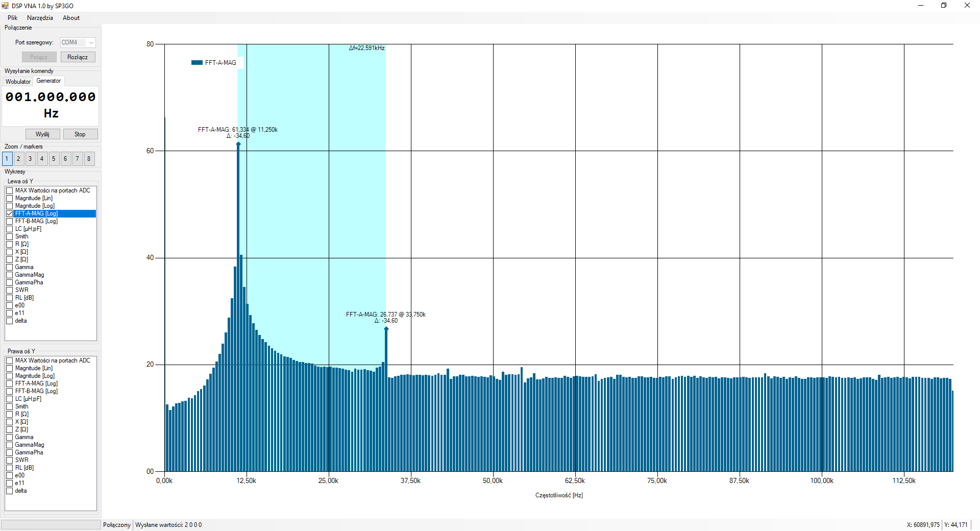This screenshot has height=531, width=980.
Task: Click the chart marker at the 11,250k peak
Action: pyautogui.click(x=238, y=144)
